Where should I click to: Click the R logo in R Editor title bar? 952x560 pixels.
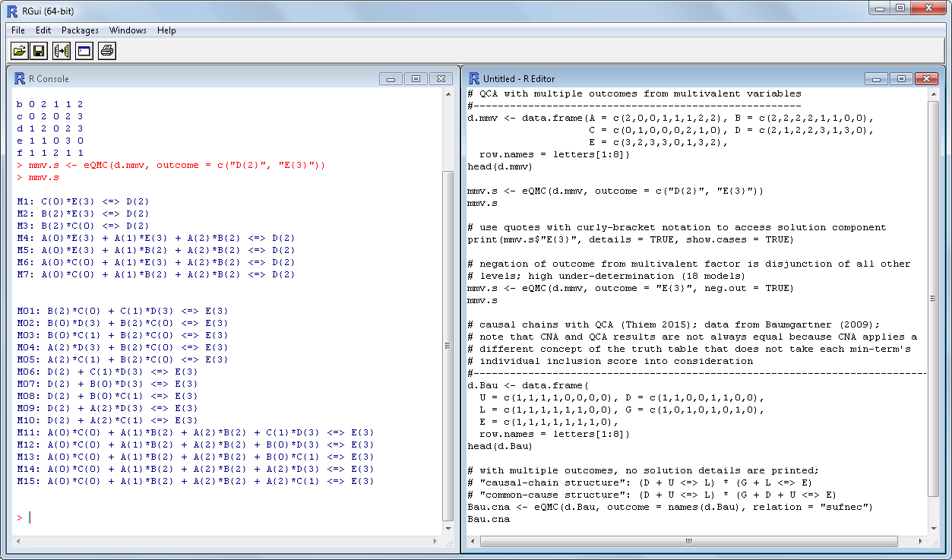click(x=474, y=78)
